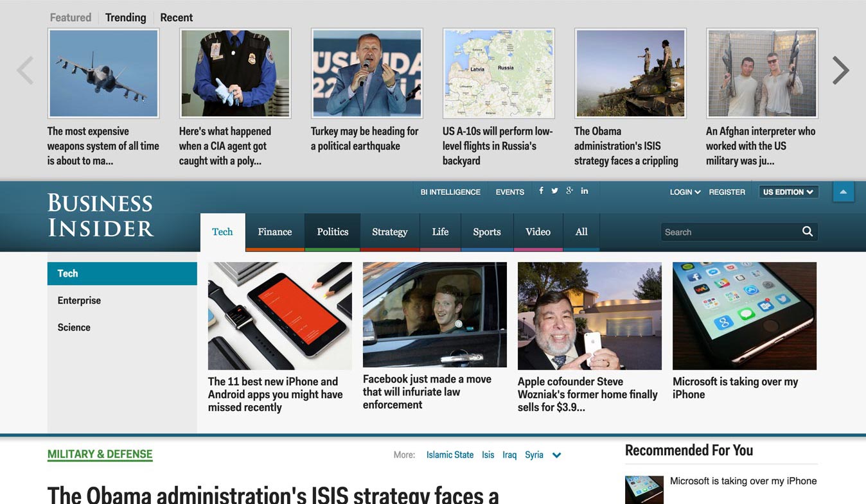The image size is (866, 504).
Task: Click the search magnifying glass icon
Action: 808,232
